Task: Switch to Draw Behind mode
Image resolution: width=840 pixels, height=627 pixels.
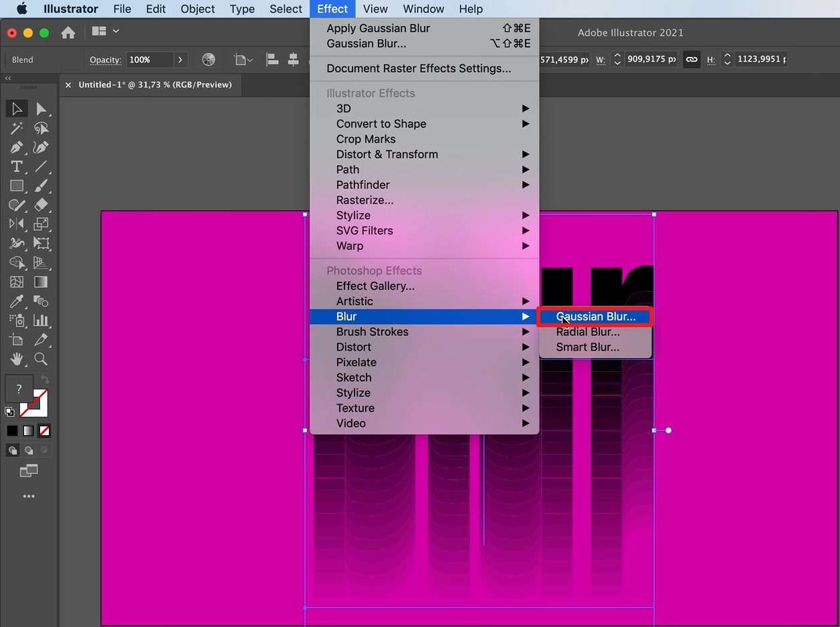Action: click(29, 450)
